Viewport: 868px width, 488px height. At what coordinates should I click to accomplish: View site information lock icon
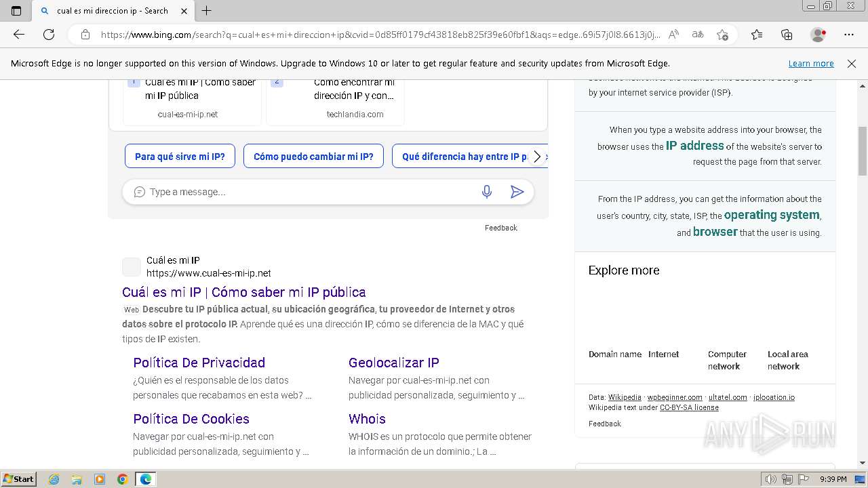(x=85, y=35)
